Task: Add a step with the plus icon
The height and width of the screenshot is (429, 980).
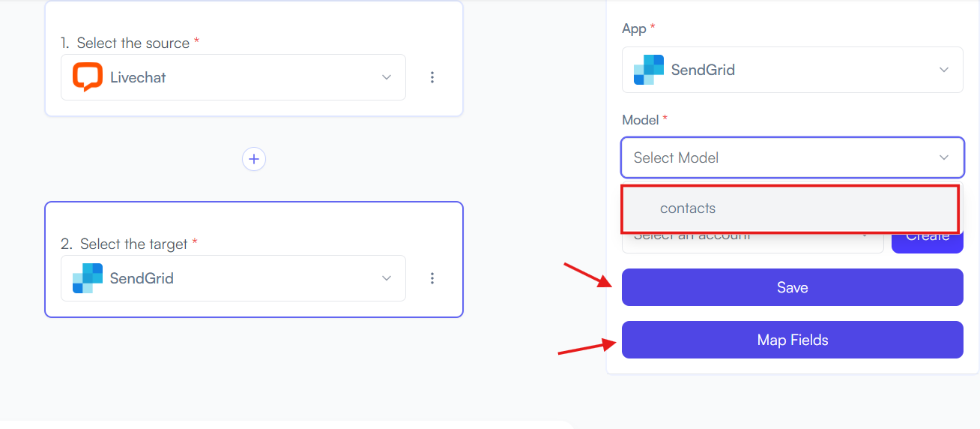Action: tap(254, 159)
